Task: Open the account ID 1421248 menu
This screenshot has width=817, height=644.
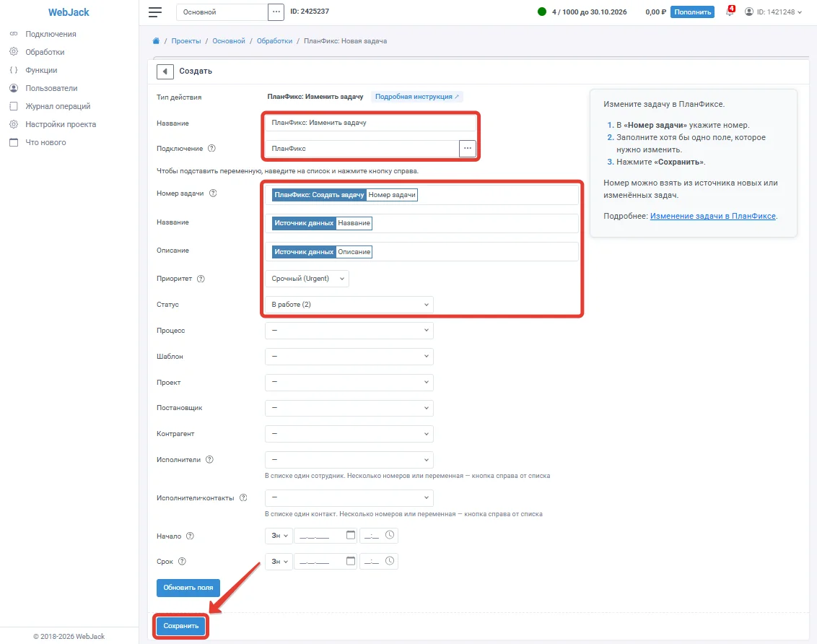Action: click(773, 12)
